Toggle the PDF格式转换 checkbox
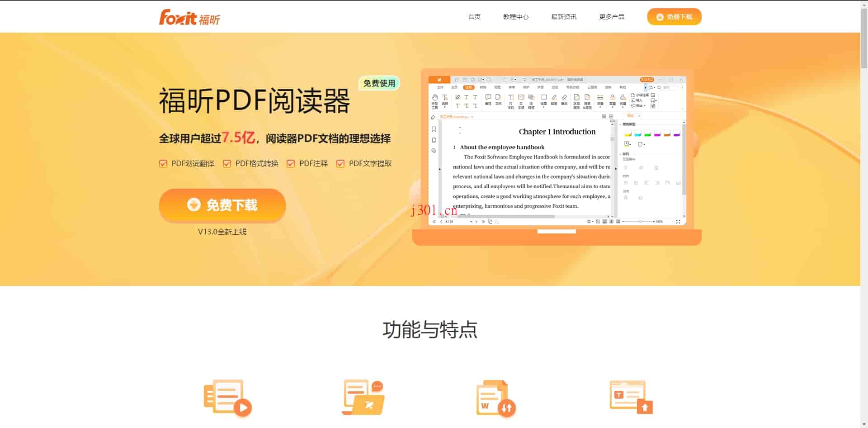This screenshot has height=428, width=868. 227,164
